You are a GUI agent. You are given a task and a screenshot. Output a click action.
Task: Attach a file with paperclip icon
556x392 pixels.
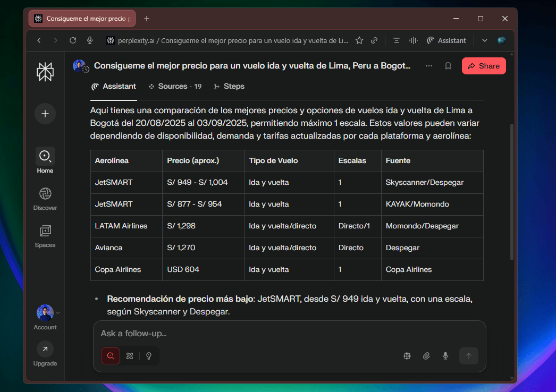[426, 356]
